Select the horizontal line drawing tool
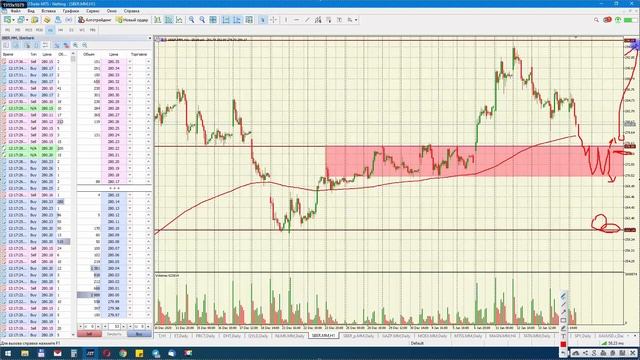The width and height of the screenshot is (640, 360). [x=296, y=20]
